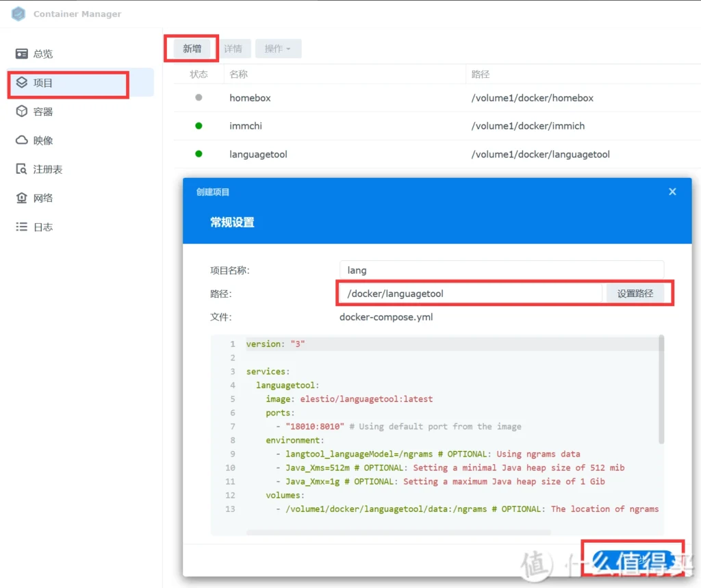Open the 总览 overview icon in sidebar

[22, 54]
